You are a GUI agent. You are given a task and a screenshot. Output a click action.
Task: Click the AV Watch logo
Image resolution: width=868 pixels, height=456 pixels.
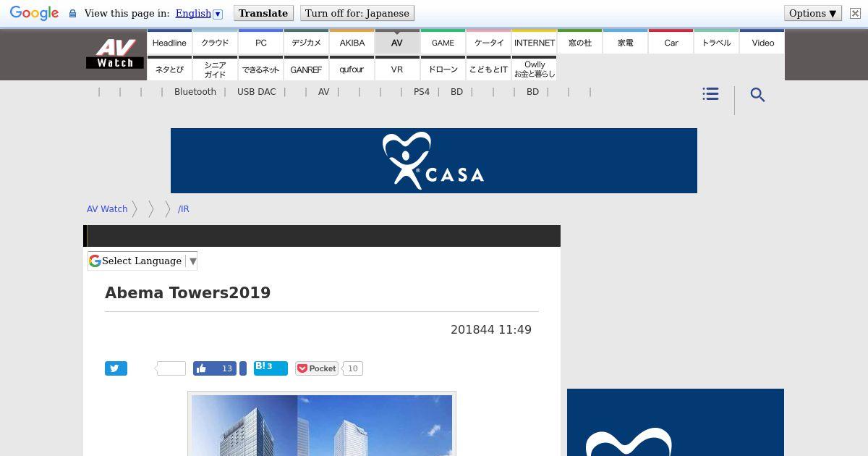pos(115,54)
